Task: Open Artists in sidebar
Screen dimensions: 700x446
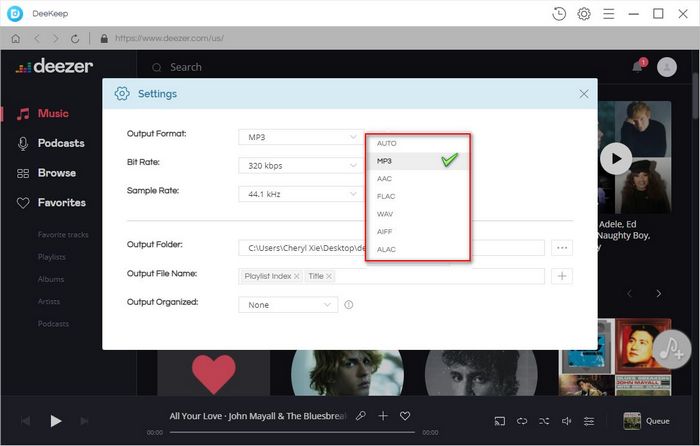Action: coord(49,302)
